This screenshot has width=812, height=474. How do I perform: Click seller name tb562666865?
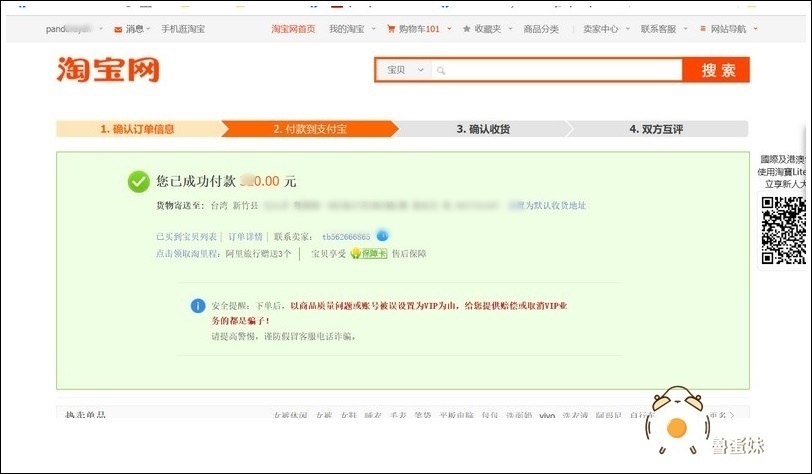[x=346, y=237]
